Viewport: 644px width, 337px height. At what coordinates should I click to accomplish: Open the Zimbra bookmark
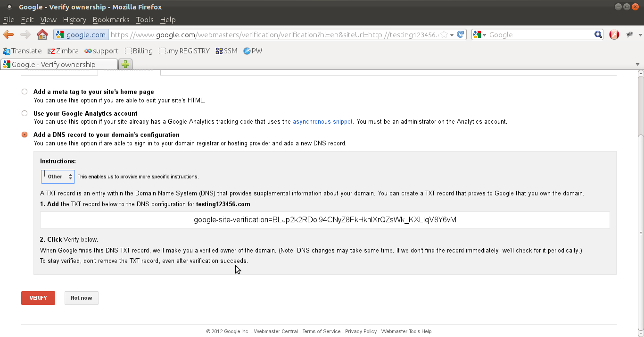[x=63, y=51]
